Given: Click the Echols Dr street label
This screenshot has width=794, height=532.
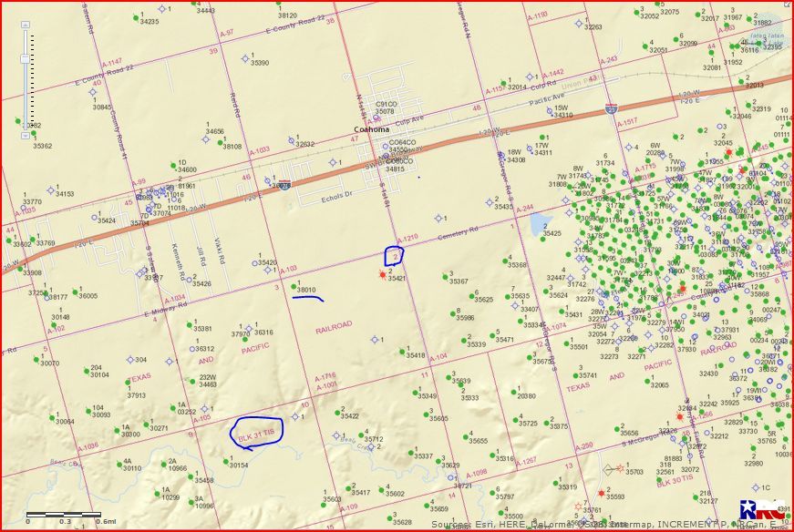Looking at the screenshot, I should coord(336,197).
